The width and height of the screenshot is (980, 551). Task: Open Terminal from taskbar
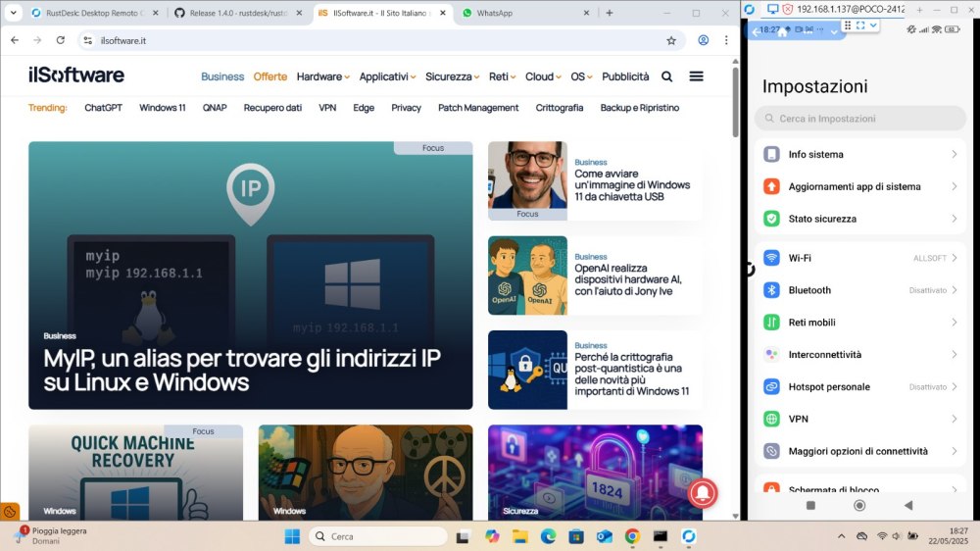coord(661,536)
